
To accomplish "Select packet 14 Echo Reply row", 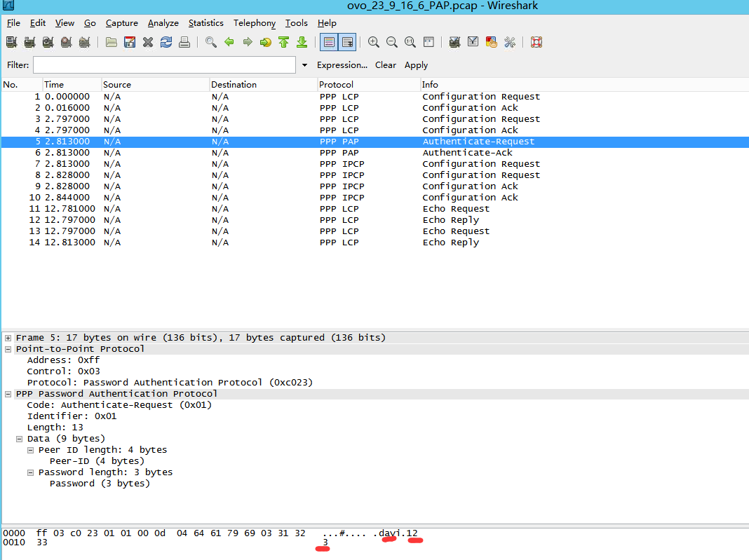I will [x=375, y=243].
